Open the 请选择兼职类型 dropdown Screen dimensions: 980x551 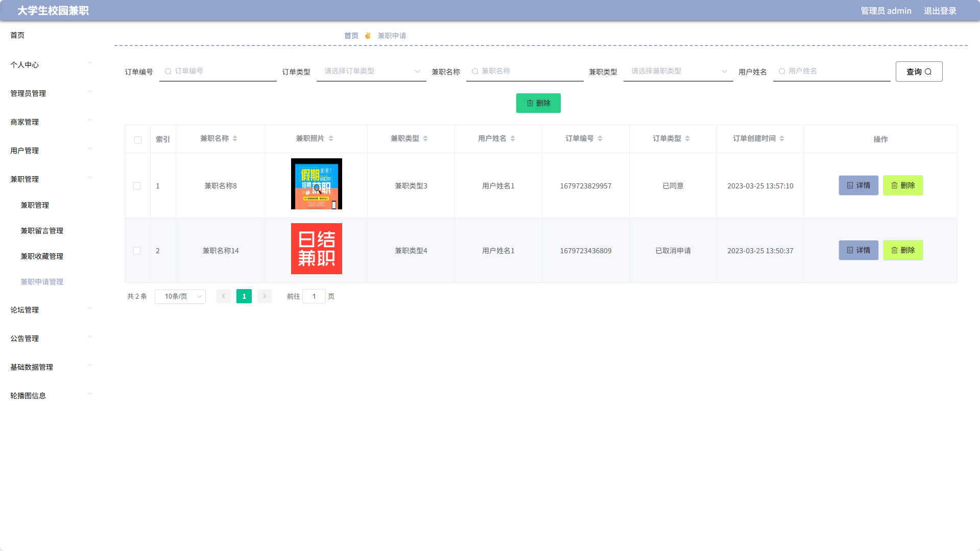tap(678, 71)
